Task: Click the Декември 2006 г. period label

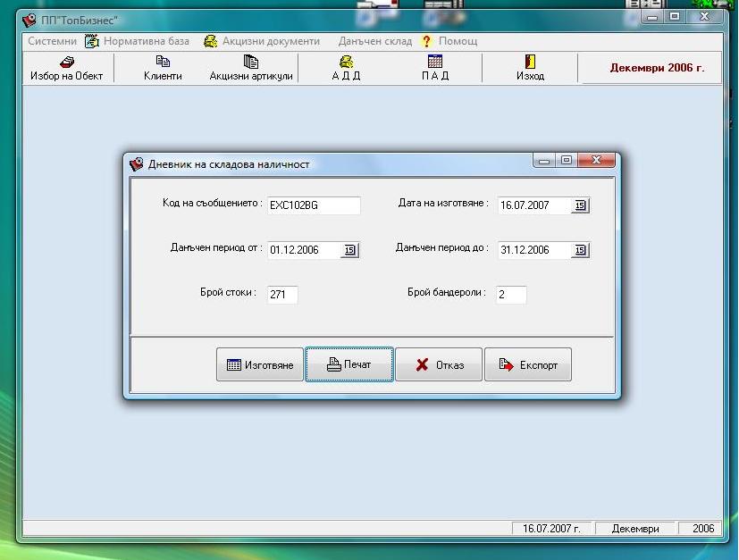Action: tap(657, 68)
